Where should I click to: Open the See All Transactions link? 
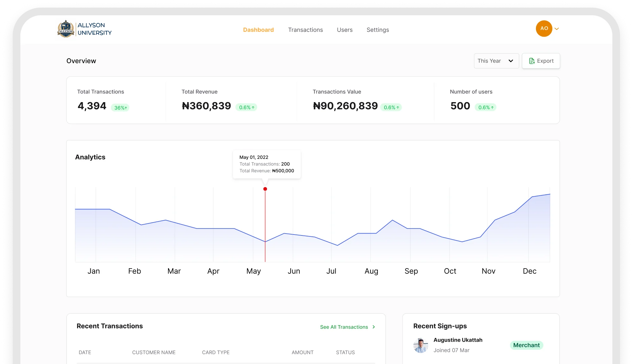[x=344, y=327]
